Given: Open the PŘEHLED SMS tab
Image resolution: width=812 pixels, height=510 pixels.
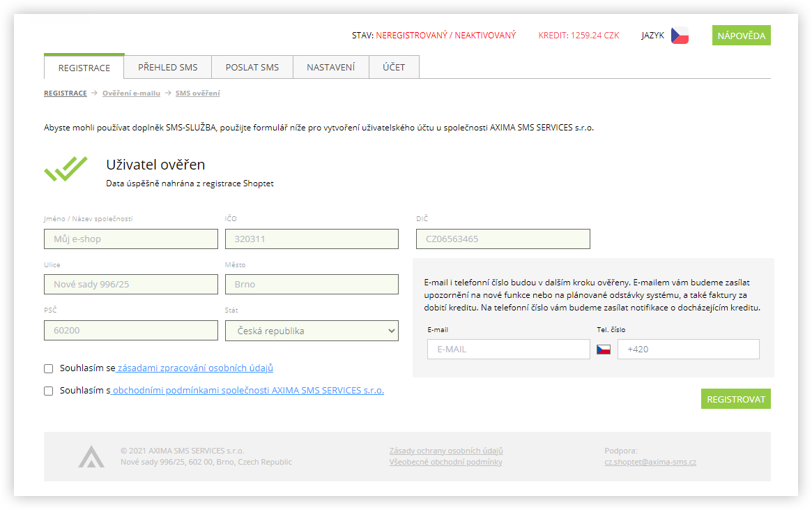Looking at the screenshot, I should tap(168, 68).
